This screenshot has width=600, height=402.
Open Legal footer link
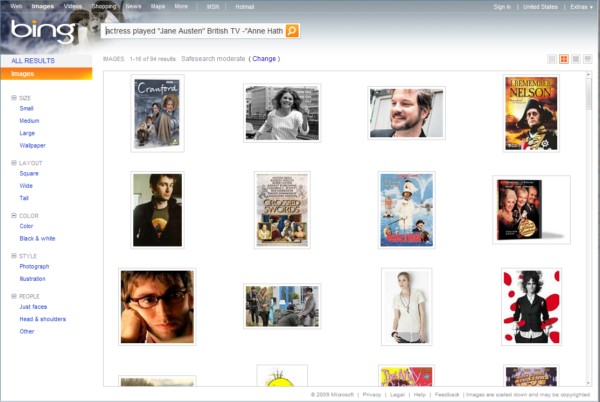click(x=397, y=394)
